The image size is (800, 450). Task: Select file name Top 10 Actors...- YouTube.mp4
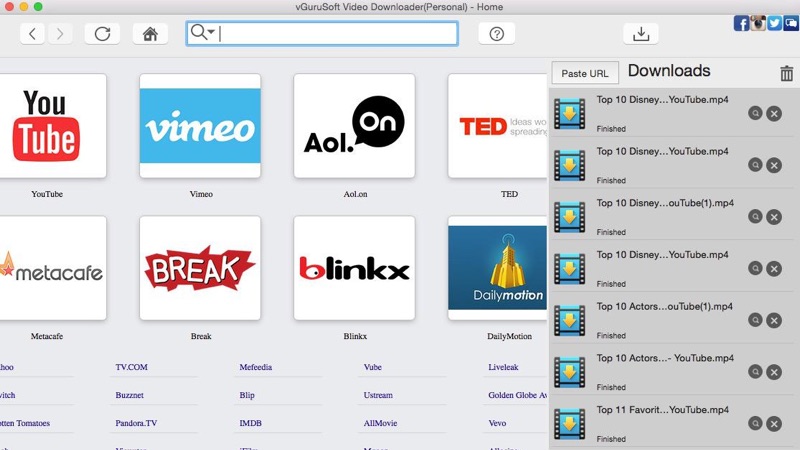[x=665, y=358]
